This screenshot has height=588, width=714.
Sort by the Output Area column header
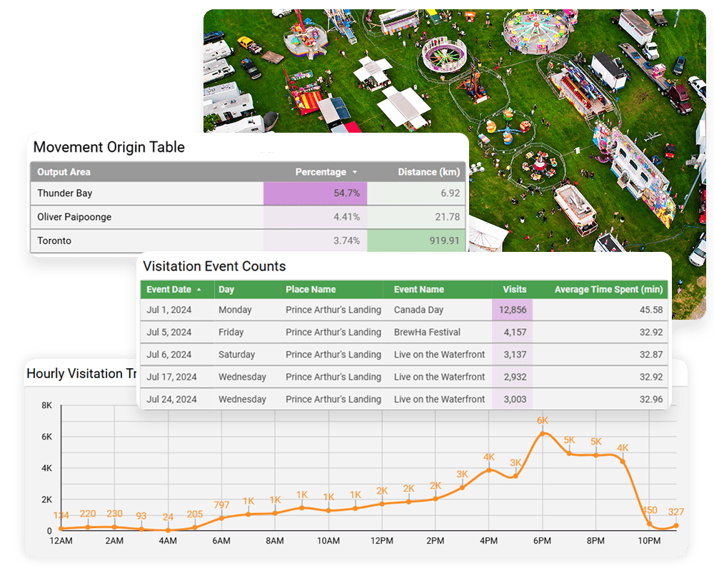tap(64, 172)
